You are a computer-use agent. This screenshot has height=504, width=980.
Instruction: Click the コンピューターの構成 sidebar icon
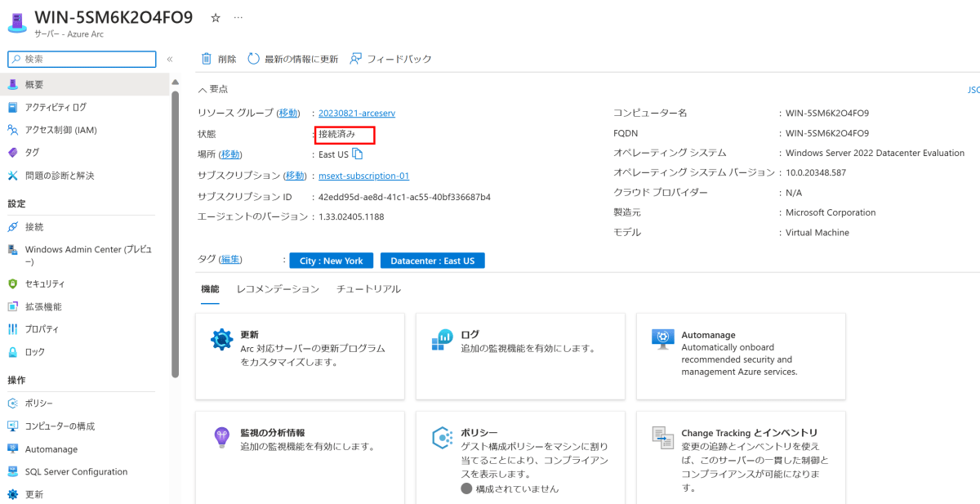12,426
